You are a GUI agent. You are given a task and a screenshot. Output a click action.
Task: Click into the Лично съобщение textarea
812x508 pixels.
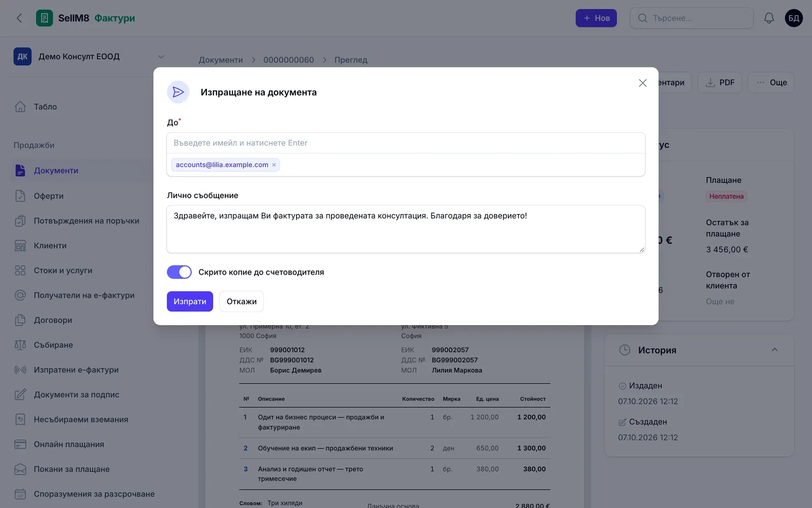(x=406, y=229)
